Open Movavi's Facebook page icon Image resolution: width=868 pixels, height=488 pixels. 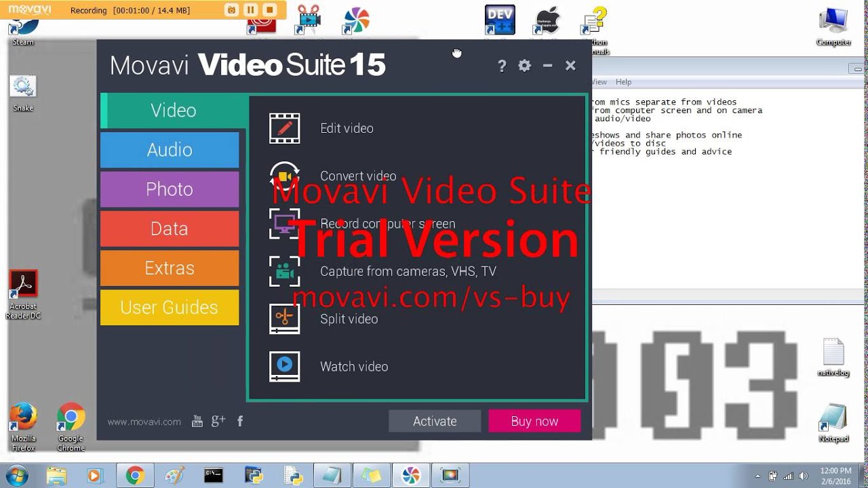pos(240,421)
